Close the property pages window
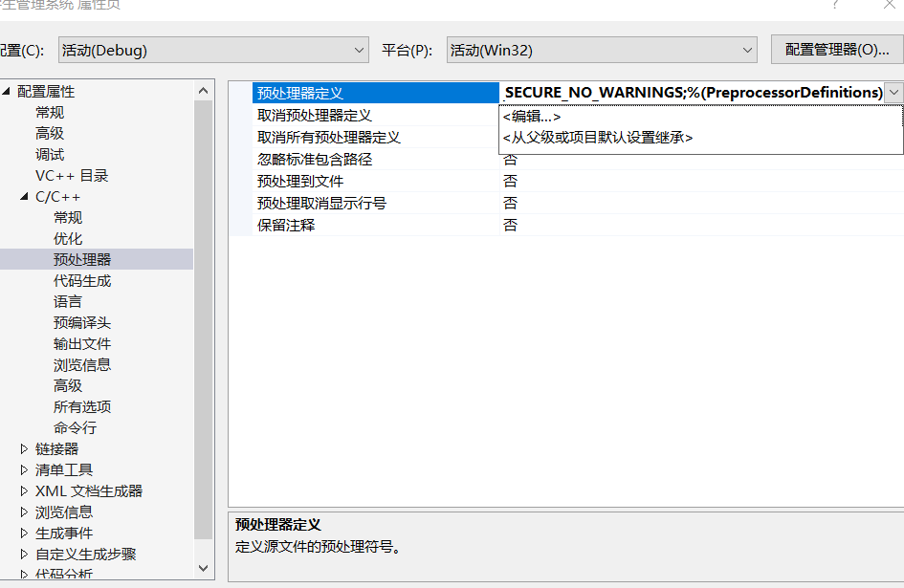904x588 pixels. (890, 5)
